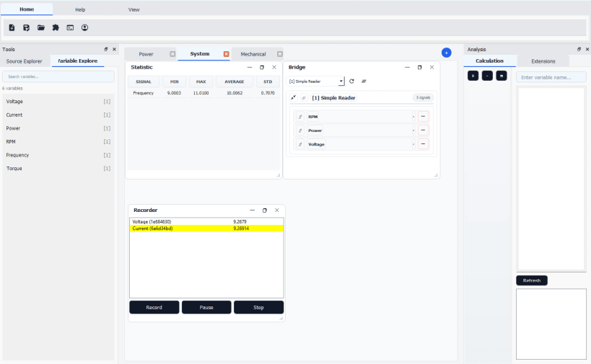Screen dimensions: 591x364
Task: Click the Pause button in Recorder
Action: (206, 308)
